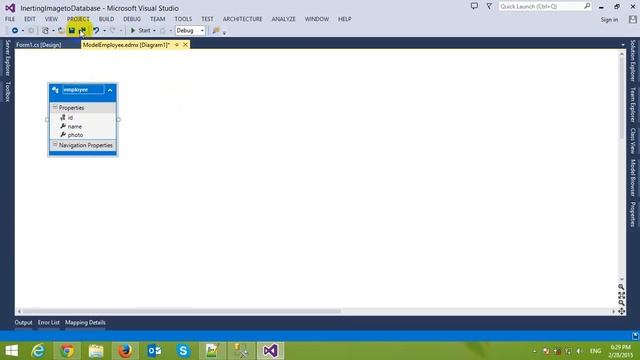Click the Sign in link
Viewport: 640px width, 360px height.
[609, 20]
